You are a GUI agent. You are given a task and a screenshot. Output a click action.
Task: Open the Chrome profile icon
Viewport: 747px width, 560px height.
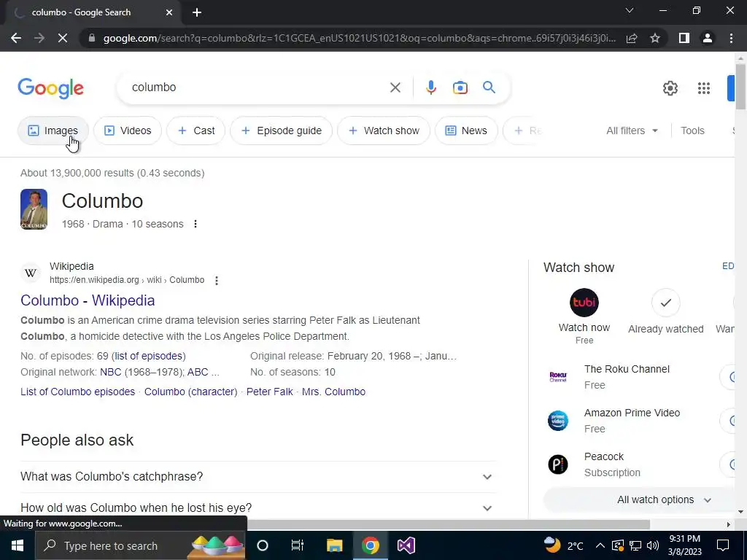pyautogui.click(x=708, y=38)
